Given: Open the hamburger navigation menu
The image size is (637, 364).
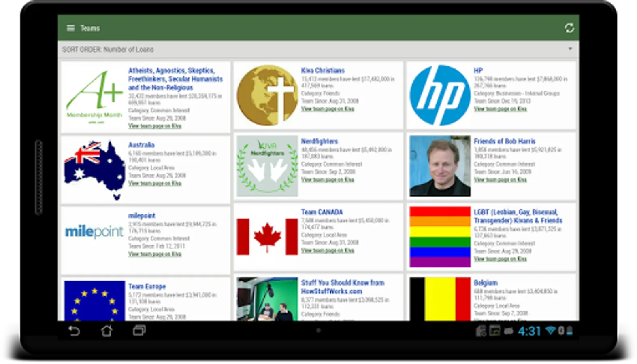Looking at the screenshot, I should click(70, 28).
